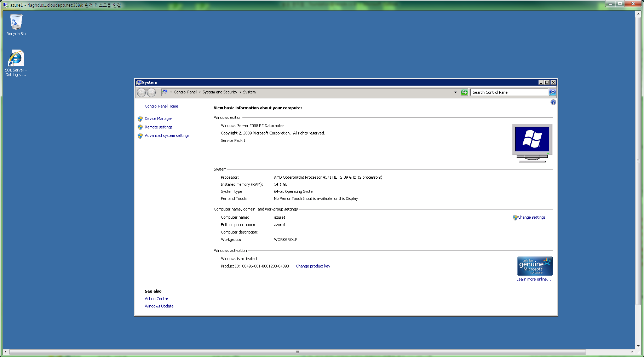Click the Full computer name value 'azure1'

pos(280,225)
